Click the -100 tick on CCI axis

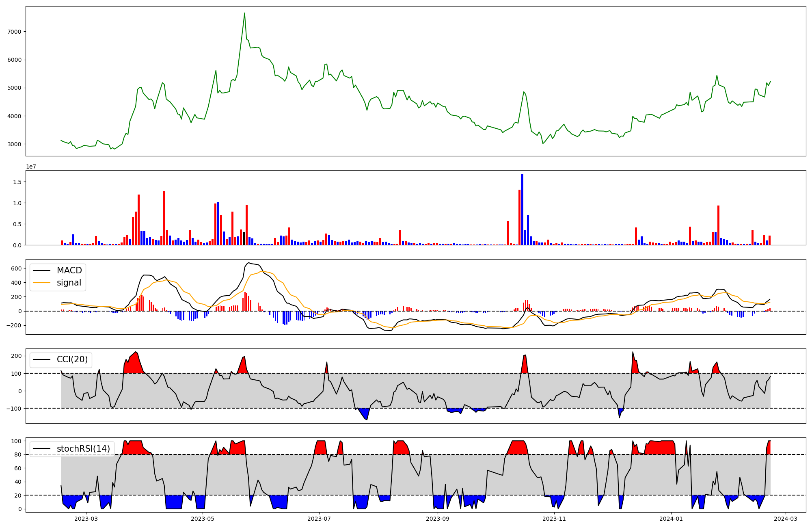point(14,409)
